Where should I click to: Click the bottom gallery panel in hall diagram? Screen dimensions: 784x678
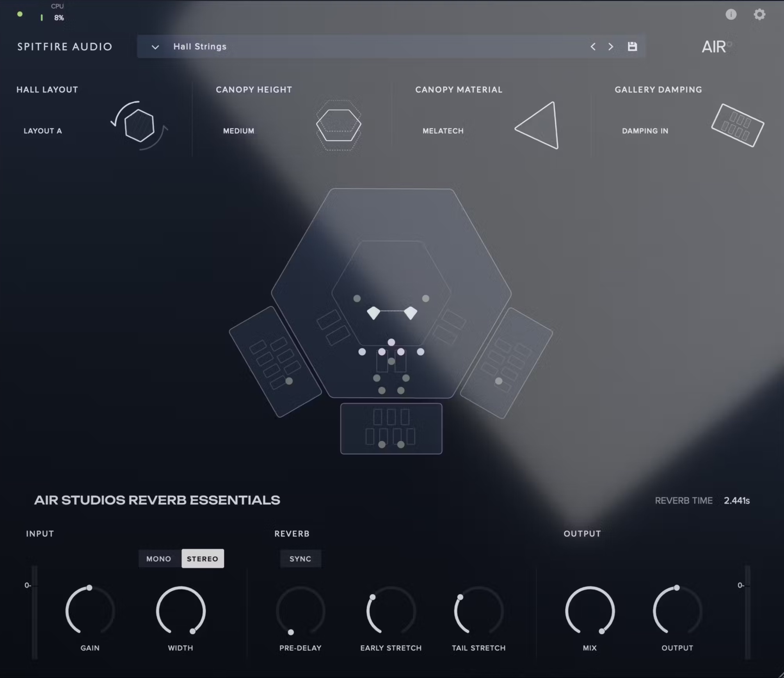391,428
